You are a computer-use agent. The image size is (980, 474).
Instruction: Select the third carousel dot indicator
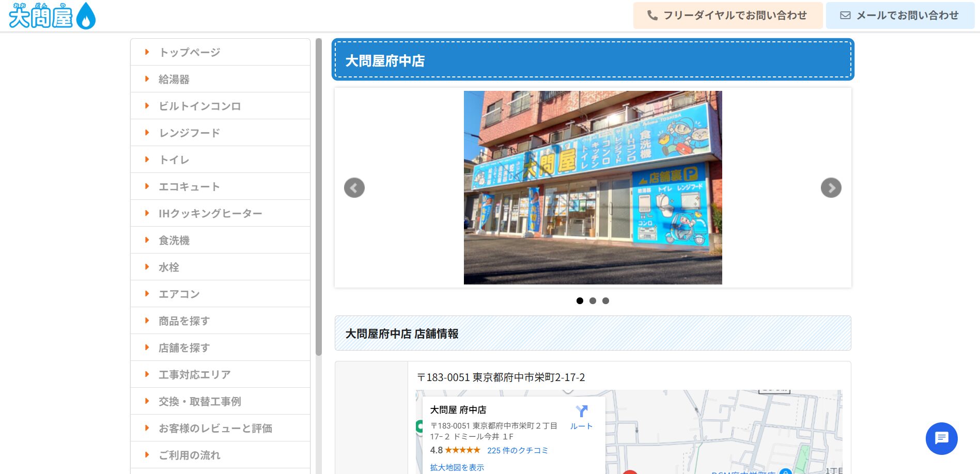pyautogui.click(x=605, y=301)
